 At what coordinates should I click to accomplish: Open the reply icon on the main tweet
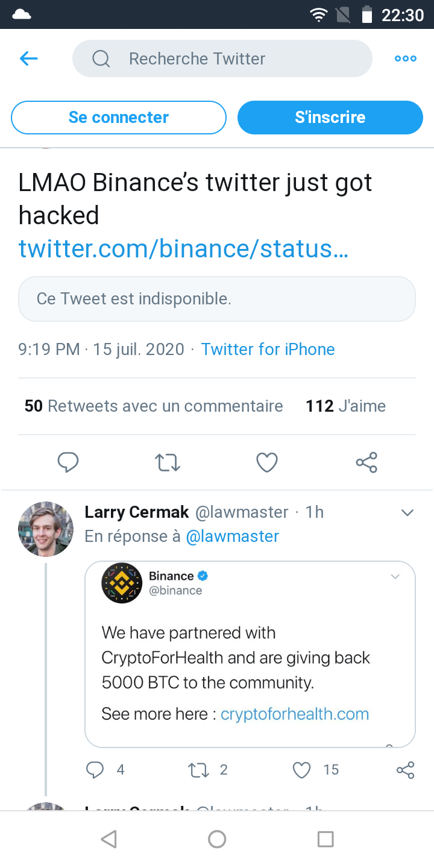click(x=68, y=462)
